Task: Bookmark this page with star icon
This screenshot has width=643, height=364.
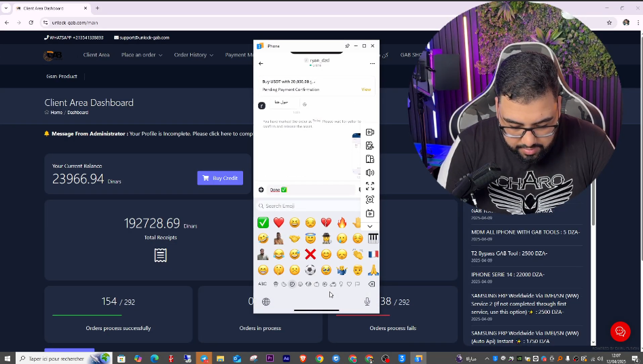Action: pos(609,22)
